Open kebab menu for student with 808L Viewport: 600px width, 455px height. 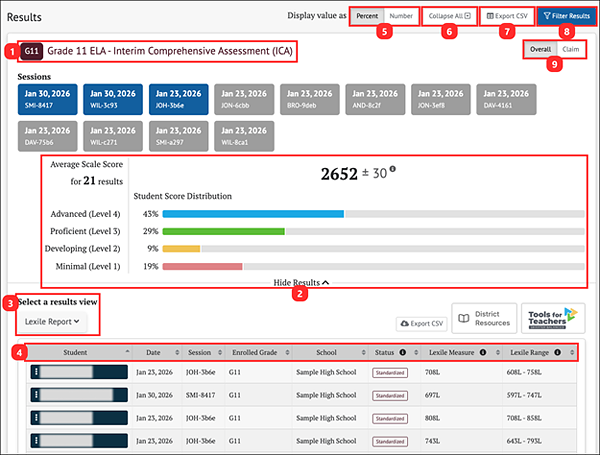tap(36, 417)
